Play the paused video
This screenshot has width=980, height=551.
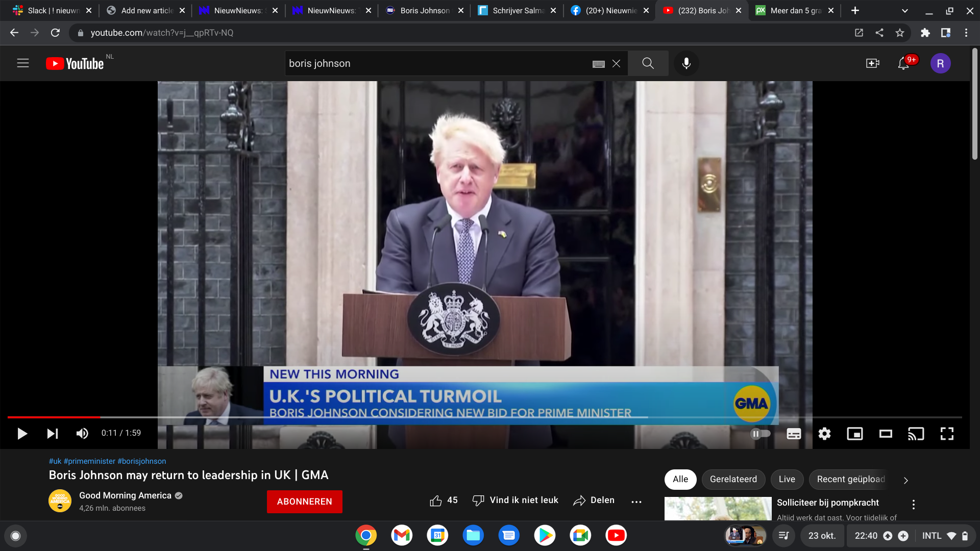tap(22, 434)
